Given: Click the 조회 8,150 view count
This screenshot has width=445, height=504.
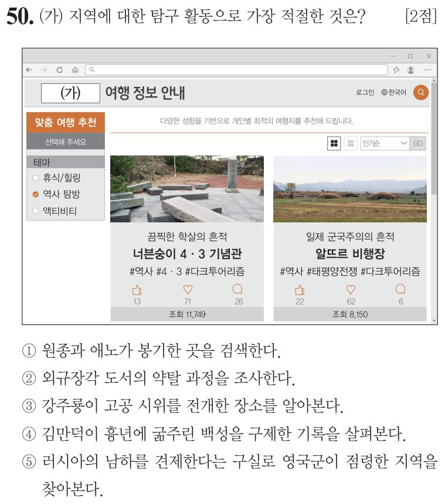Looking at the screenshot, I should [350, 314].
